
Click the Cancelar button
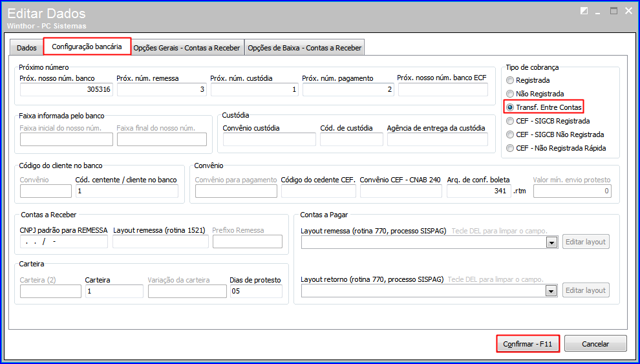pyautogui.click(x=595, y=343)
